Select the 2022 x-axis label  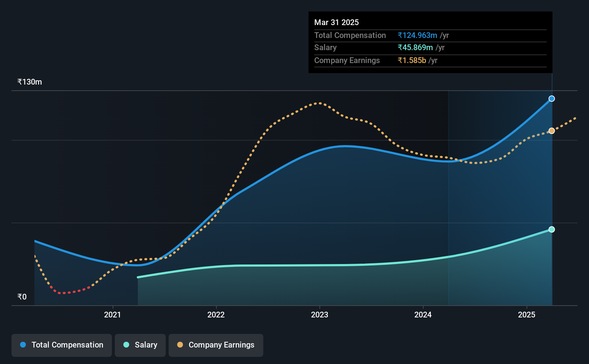216,315
